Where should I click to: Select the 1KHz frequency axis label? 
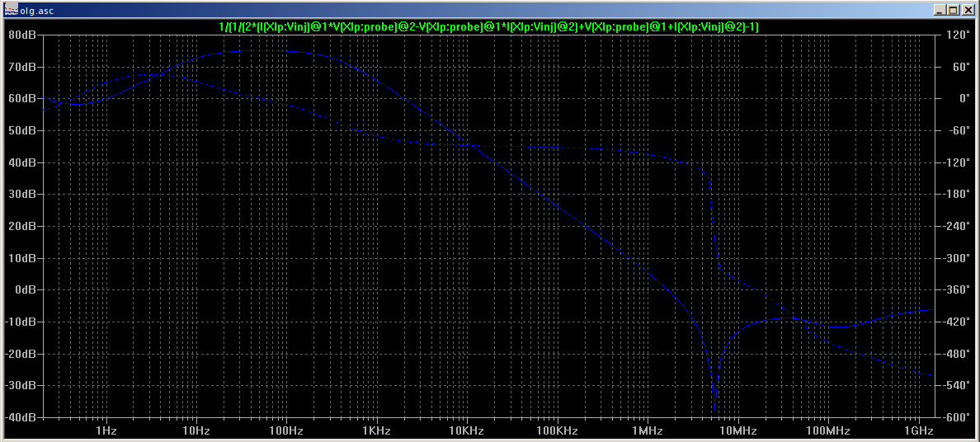click(x=377, y=430)
